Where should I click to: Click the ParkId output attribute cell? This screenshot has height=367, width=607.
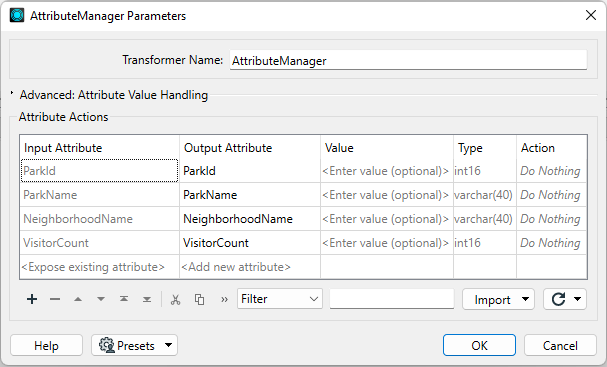click(250, 171)
